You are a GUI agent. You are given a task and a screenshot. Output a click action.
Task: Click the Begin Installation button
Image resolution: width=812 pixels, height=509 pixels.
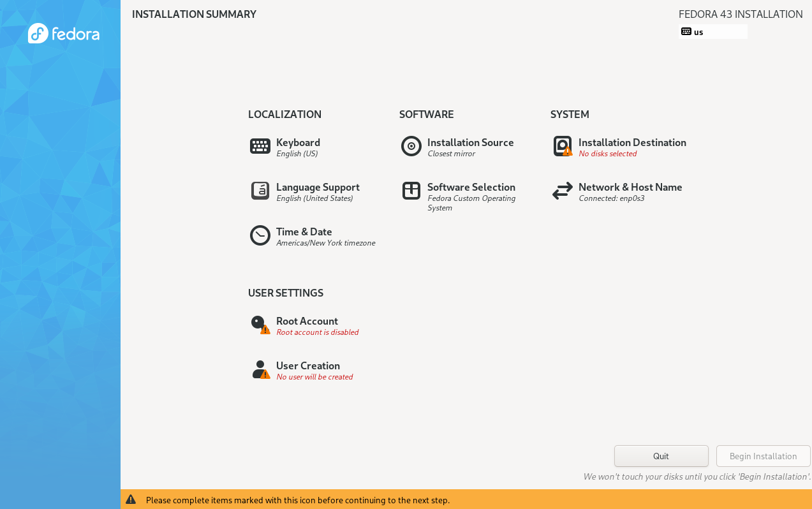coord(763,456)
